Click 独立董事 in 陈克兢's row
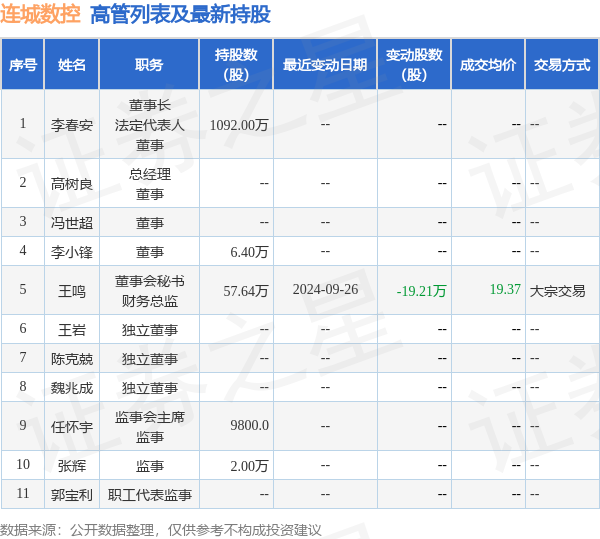 [x=150, y=359]
